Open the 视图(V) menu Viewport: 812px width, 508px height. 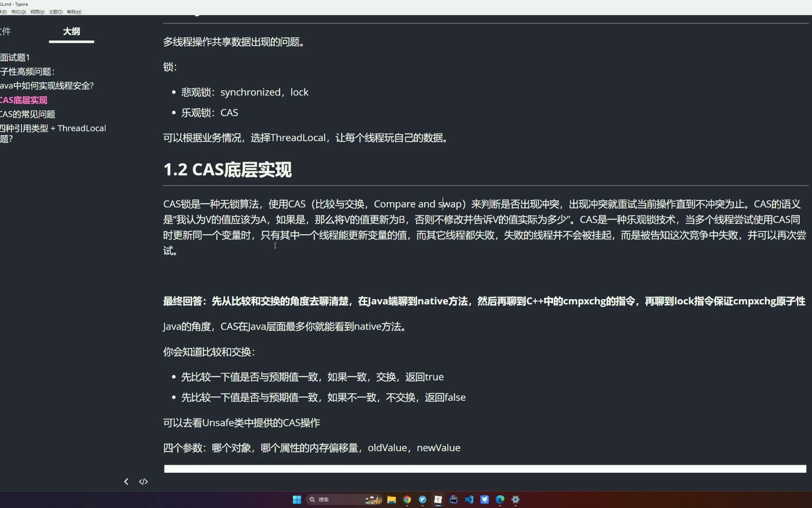pos(37,12)
